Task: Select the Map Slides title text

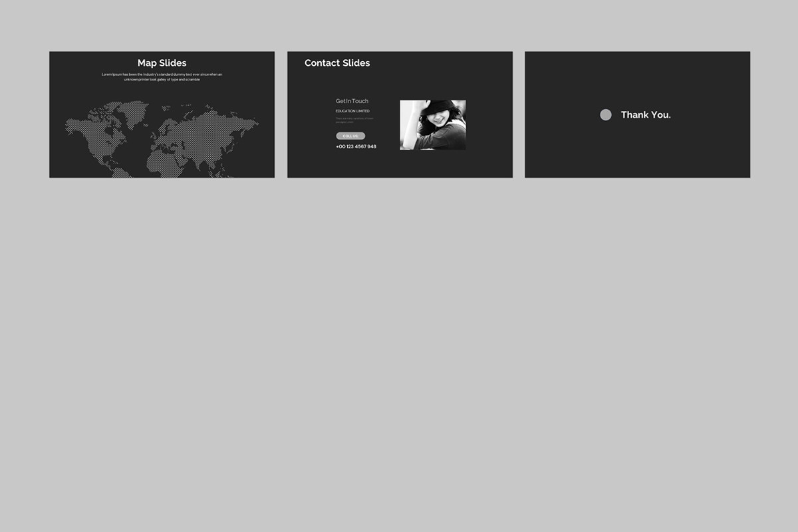Action: coord(161,63)
